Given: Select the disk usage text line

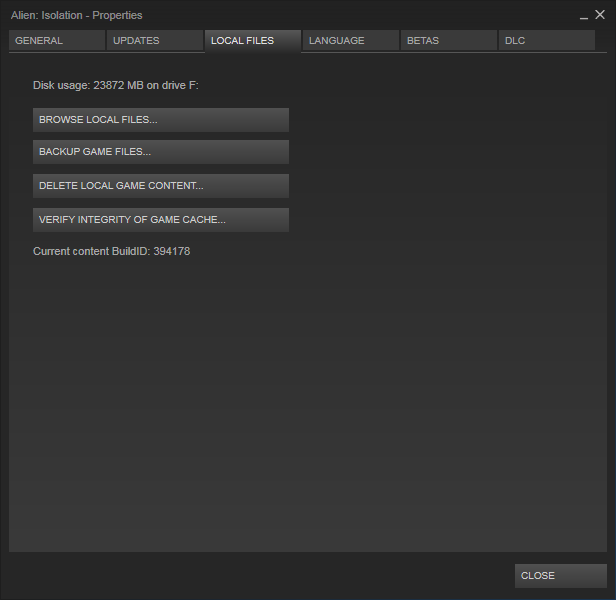Looking at the screenshot, I should point(116,85).
